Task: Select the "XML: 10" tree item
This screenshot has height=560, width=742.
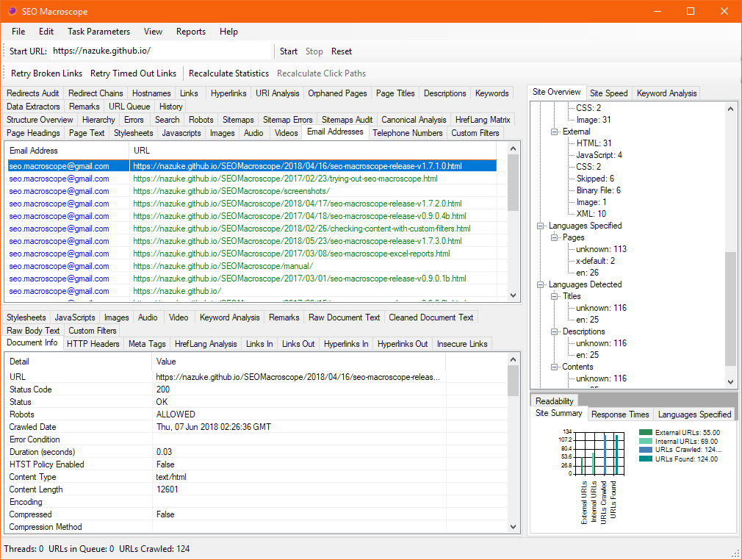Action: (x=591, y=214)
